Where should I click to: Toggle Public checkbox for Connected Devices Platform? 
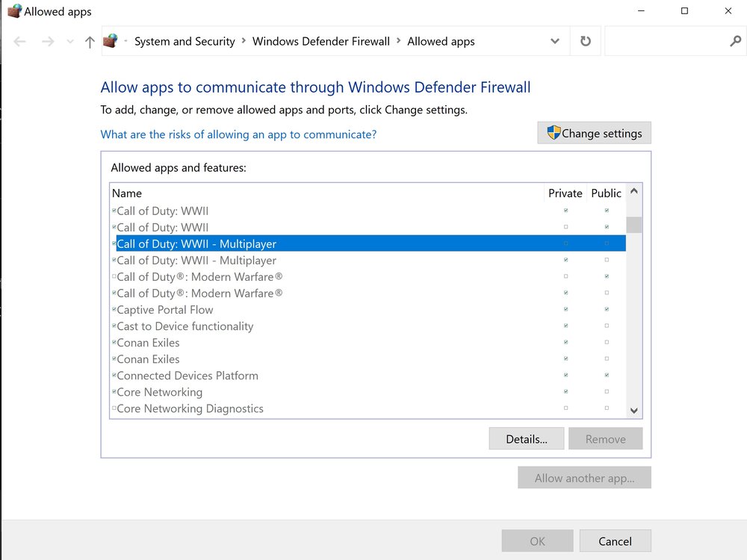(607, 376)
